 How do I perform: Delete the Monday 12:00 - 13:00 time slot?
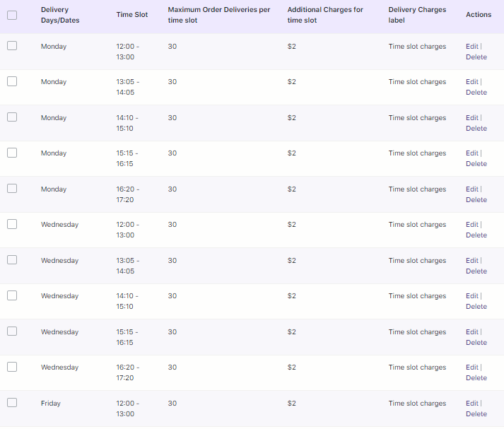click(x=476, y=57)
